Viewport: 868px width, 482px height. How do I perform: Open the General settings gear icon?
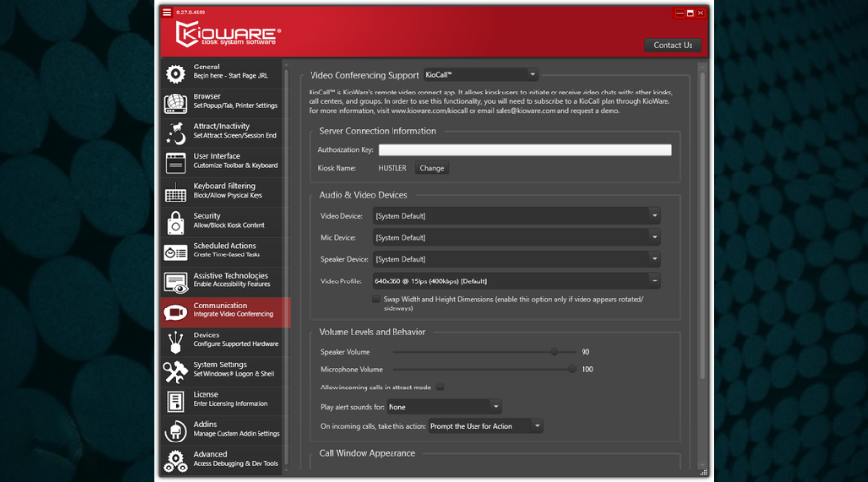click(x=176, y=73)
